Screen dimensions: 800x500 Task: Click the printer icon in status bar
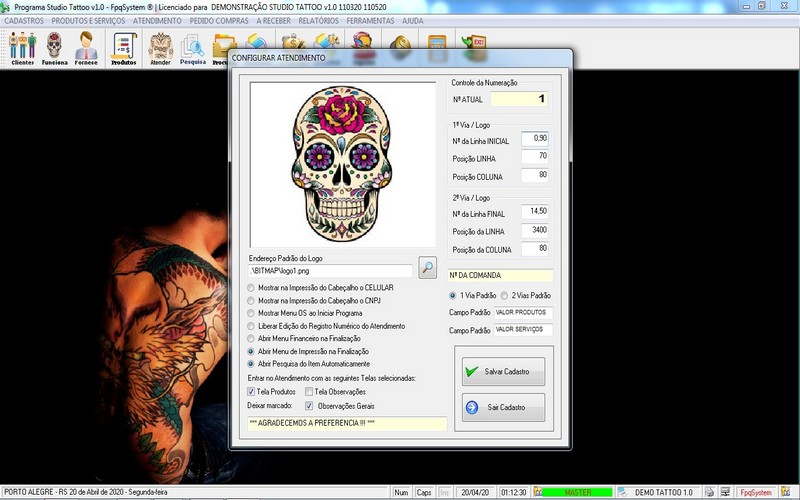pyautogui.click(x=709, y=492)
